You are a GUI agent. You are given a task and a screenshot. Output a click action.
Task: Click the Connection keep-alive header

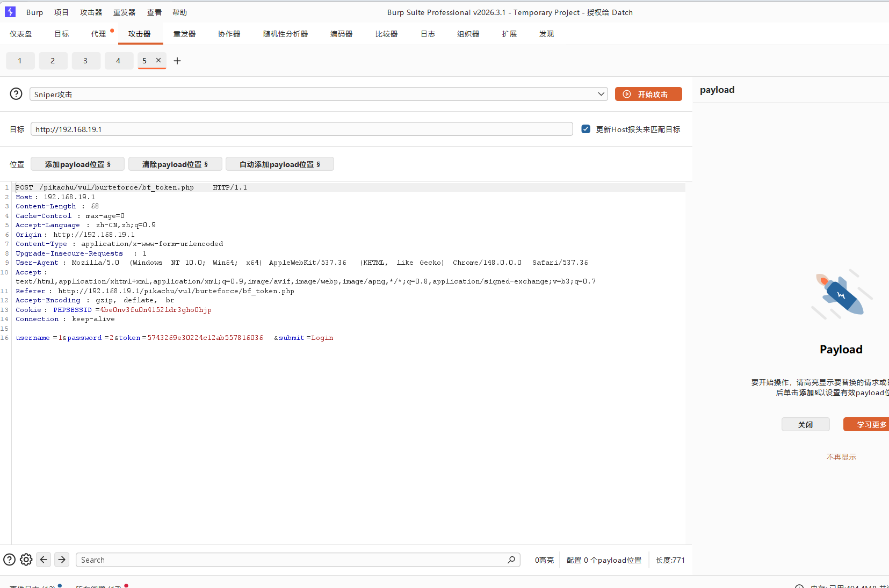pyautogui.click(x=65, y=319)
